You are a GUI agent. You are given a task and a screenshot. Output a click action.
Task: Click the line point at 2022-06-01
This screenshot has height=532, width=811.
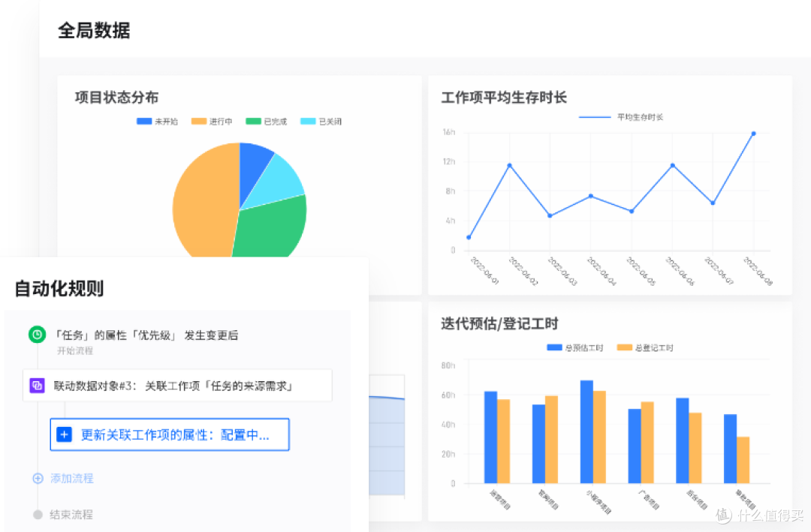coord(469,237)
